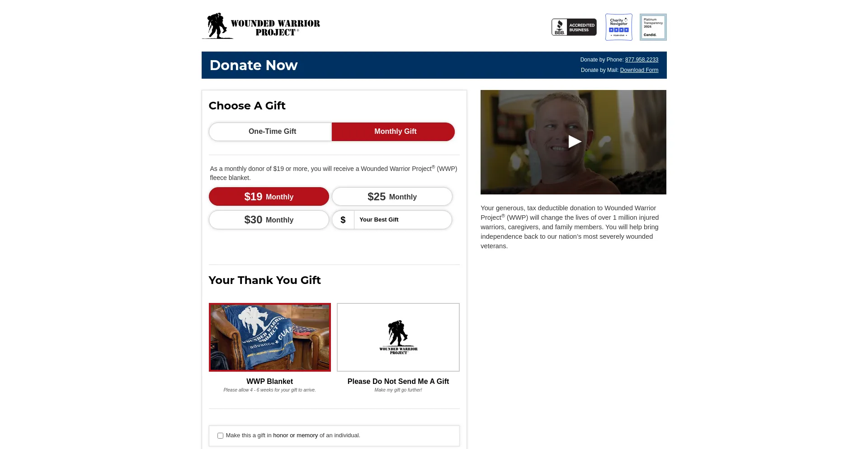The height and width of the screenshot is (449, 868).
Task: Open the BBB Accredited Business badge
Action: pyautogui.click(x=574, y=27)
